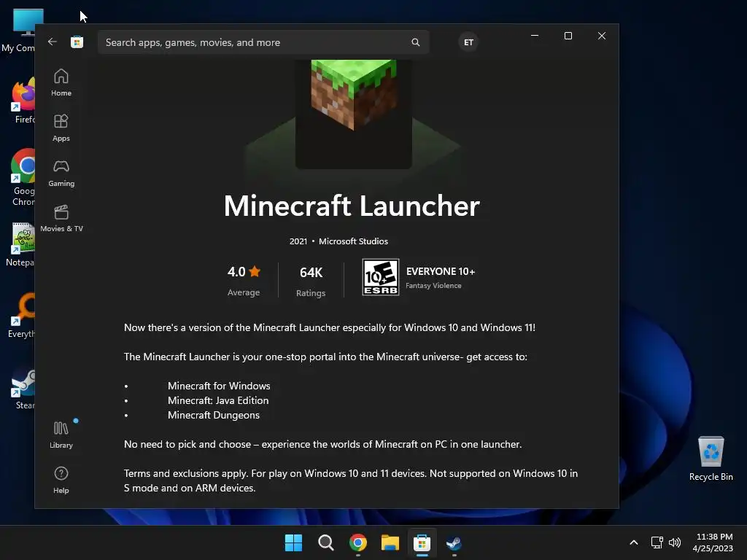
Task: Select the Everything desktop shortcut
Action: pos(22,316)
